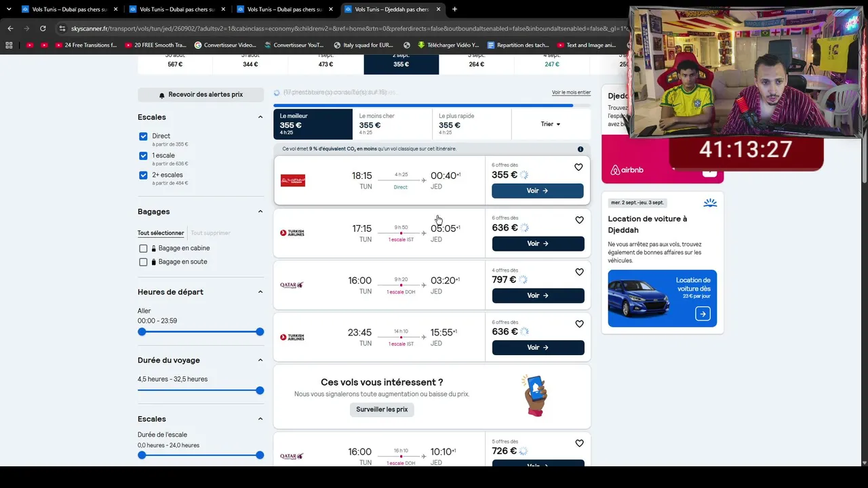The height and width of the screenshot is (488, 868).
Task: Open the site information icon in address bar
Action: pos(62,28)
